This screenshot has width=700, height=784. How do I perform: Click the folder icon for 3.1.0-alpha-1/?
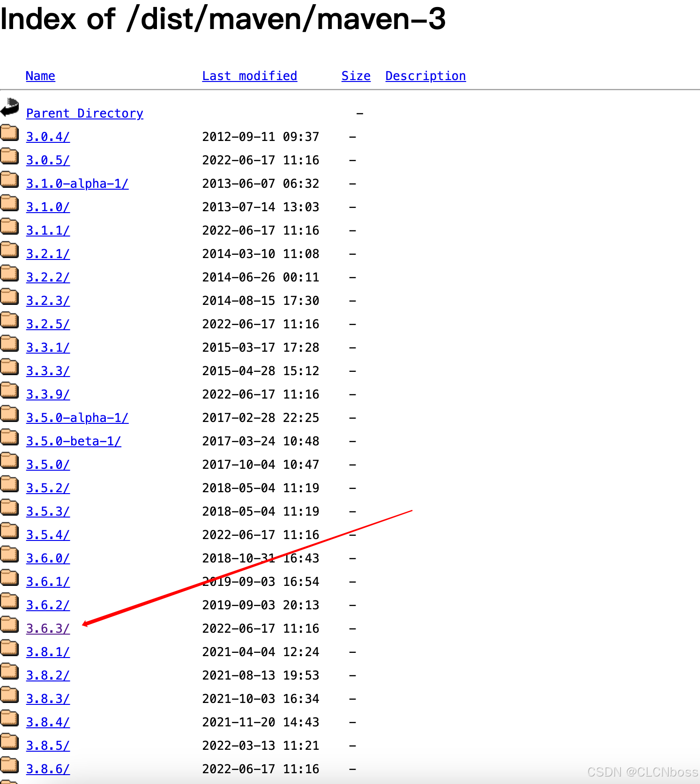[x=9, y=180]
